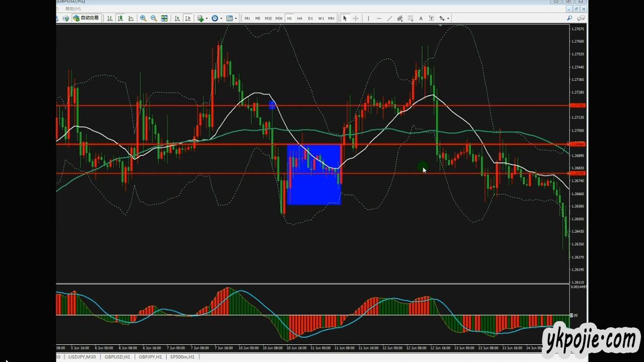Select the M15 timeframe button
Screen dimensions: 644x362
(268, 18)
